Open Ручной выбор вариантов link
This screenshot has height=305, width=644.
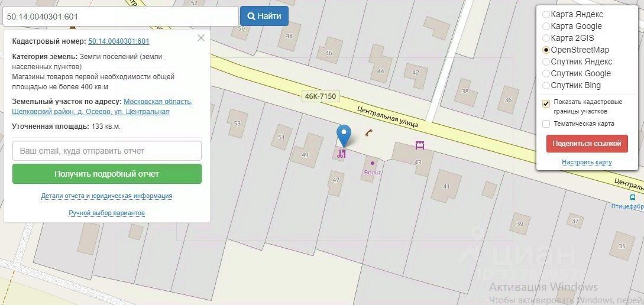pos(107,213)
